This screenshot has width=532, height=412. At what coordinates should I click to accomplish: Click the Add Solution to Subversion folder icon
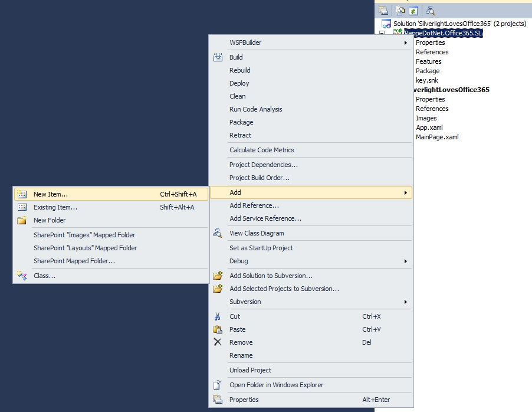(x=218, y=276)
